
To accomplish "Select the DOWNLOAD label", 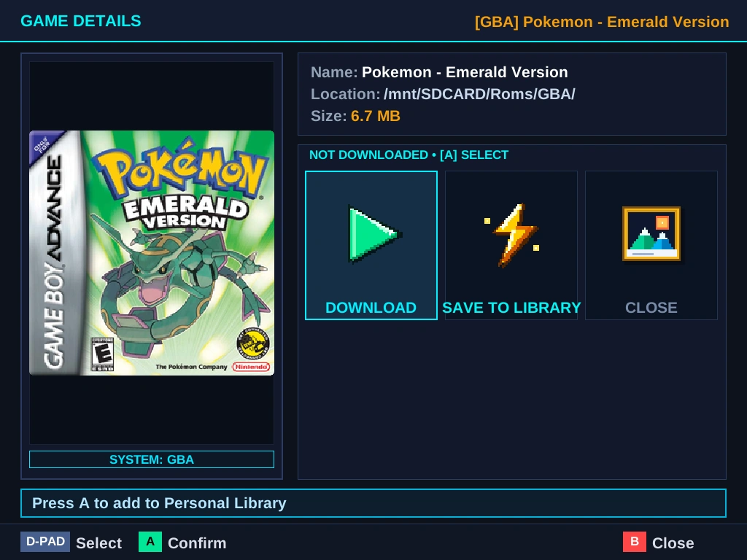I will click(x=371, y=308).
